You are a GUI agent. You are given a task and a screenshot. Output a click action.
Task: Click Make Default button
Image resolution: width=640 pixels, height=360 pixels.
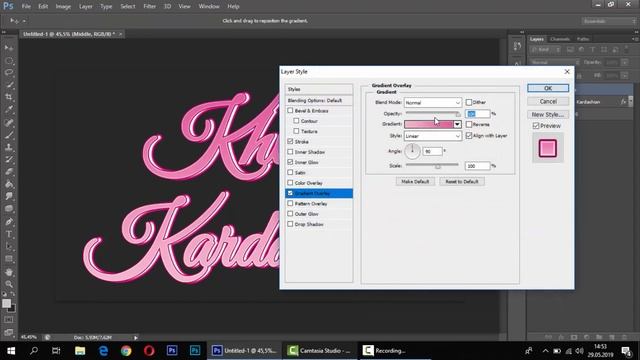pos(415,182)
